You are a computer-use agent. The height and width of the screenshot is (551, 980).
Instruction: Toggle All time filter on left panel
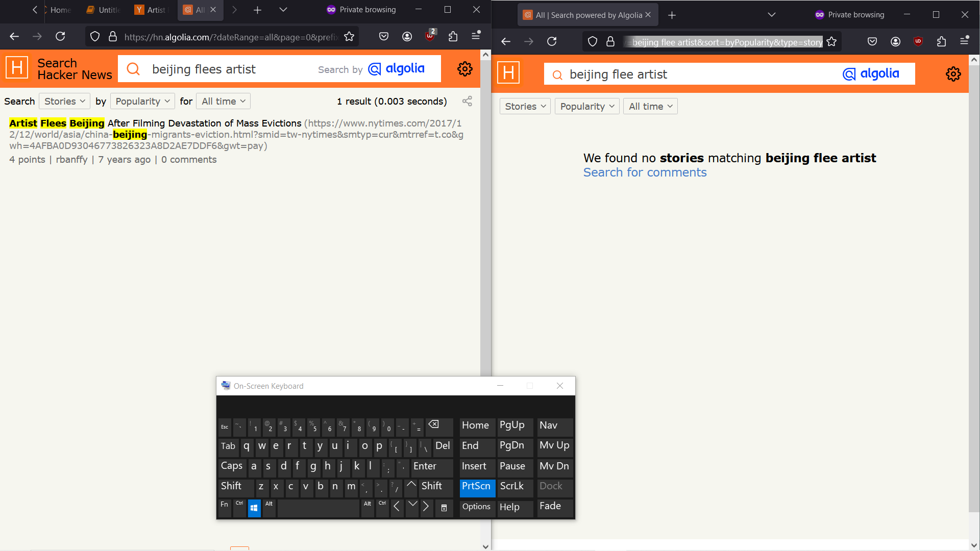pyautogui.click(x=224, y=101)
